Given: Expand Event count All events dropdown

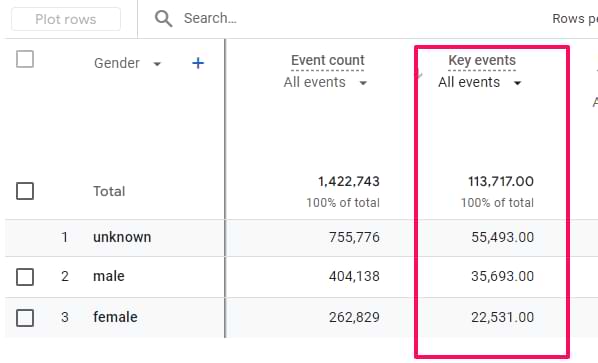Looking at the screenshot, I should point(325,82).
